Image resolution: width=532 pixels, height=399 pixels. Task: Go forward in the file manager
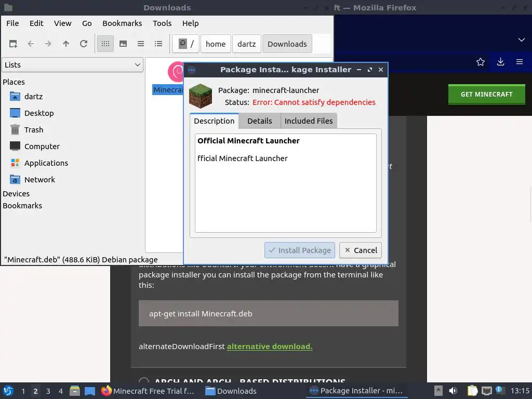point(48,44)
